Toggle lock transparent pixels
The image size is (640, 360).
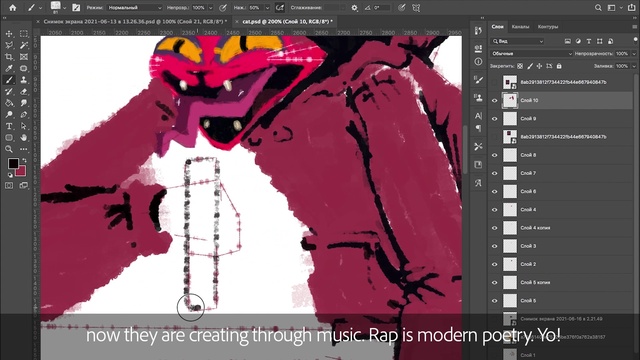[520, 66]
